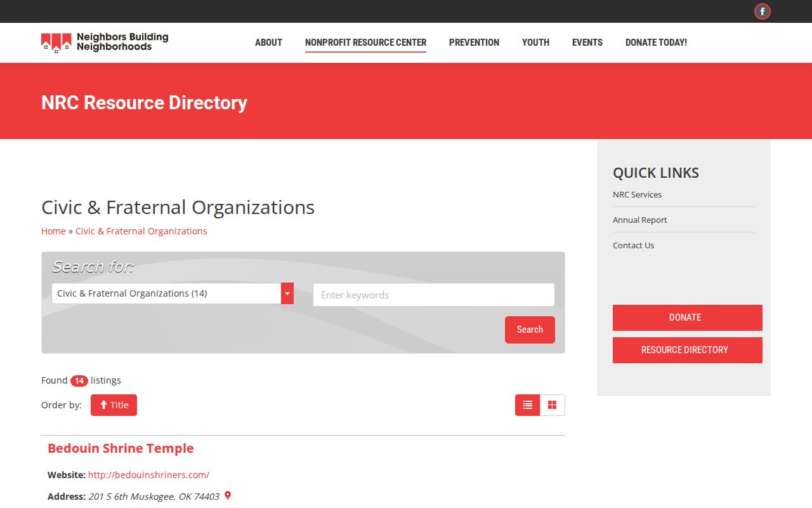812x508 pixels.
Task: Open the Events menu
Action: [587, 43]
